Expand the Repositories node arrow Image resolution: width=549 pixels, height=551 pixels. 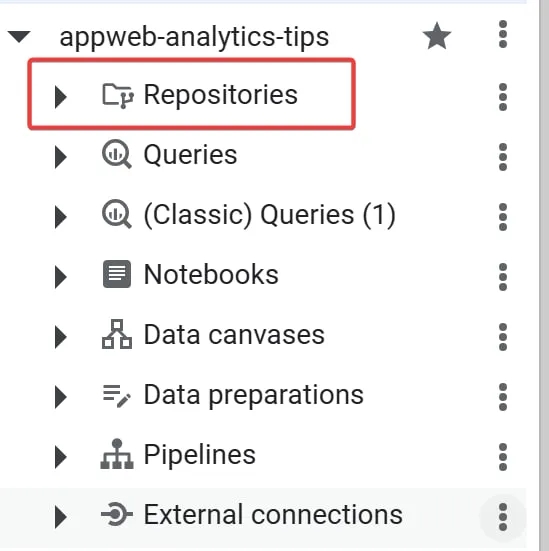click(61, 96)
